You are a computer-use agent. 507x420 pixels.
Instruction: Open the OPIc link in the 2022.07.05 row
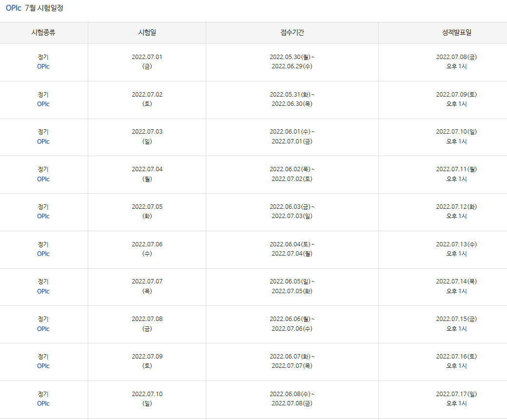43,216
